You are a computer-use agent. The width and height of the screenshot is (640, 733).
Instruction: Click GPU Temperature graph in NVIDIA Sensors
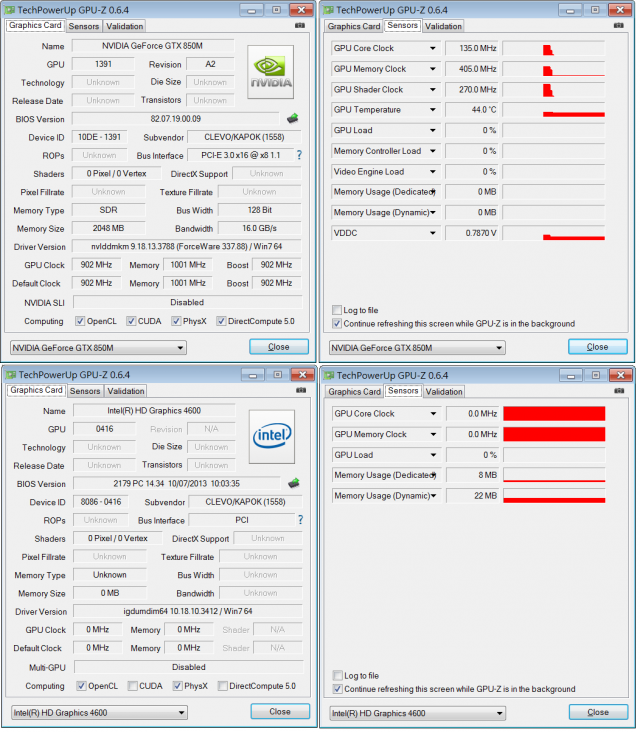tap(554, 110)
